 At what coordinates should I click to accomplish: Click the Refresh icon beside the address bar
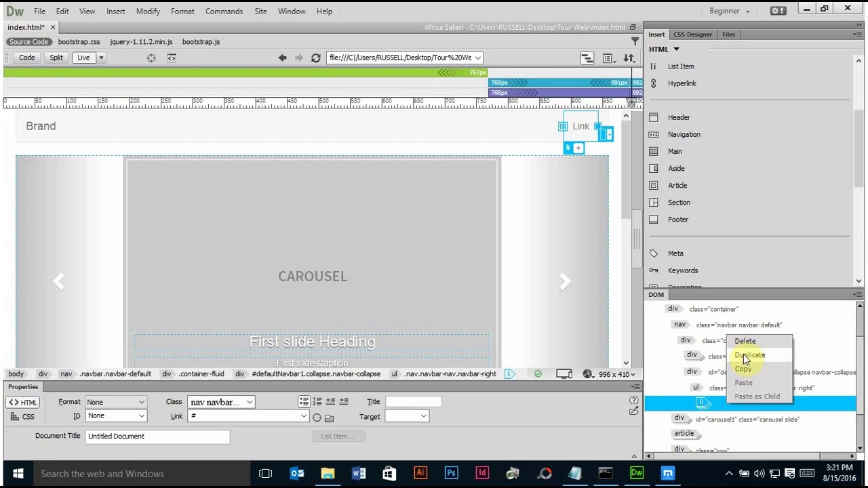(x=315, y=58)
